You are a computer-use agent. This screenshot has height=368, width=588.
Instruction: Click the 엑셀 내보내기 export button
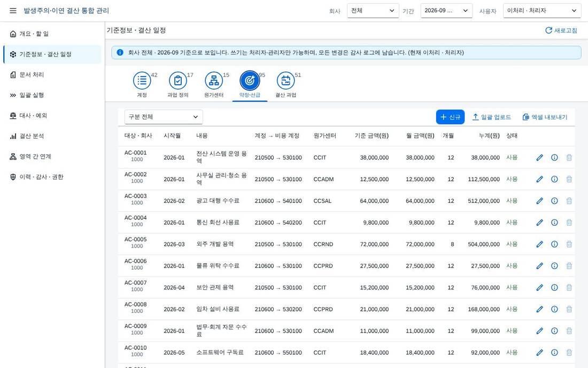[545, 117]
